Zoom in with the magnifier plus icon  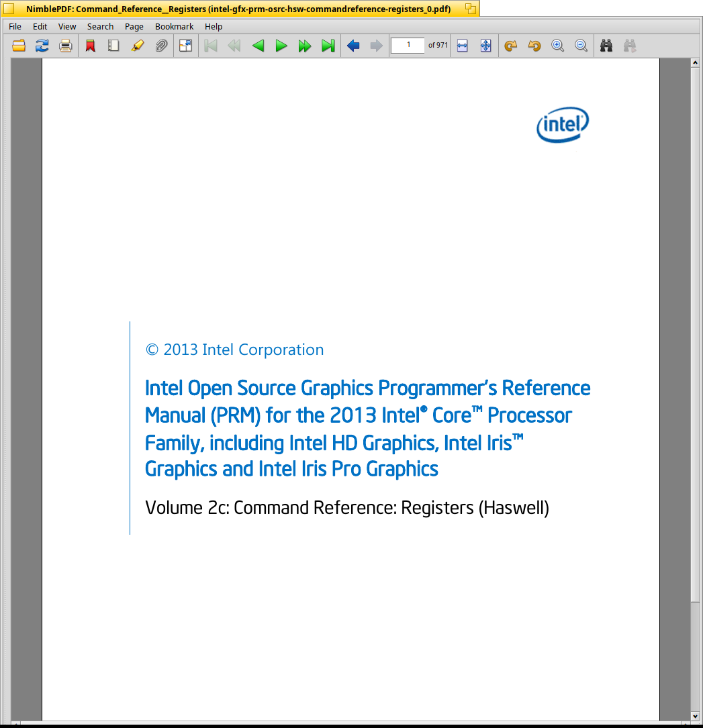557,46
